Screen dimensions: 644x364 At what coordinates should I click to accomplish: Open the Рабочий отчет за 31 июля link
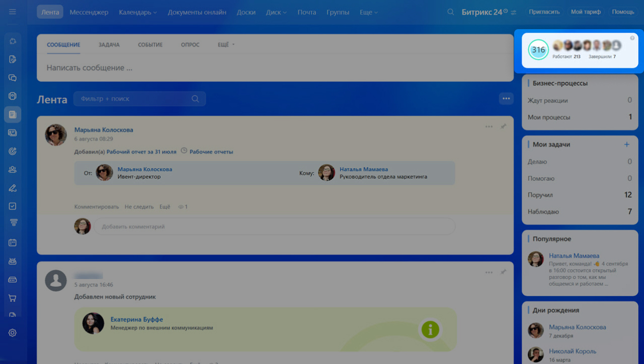(141, 151)
